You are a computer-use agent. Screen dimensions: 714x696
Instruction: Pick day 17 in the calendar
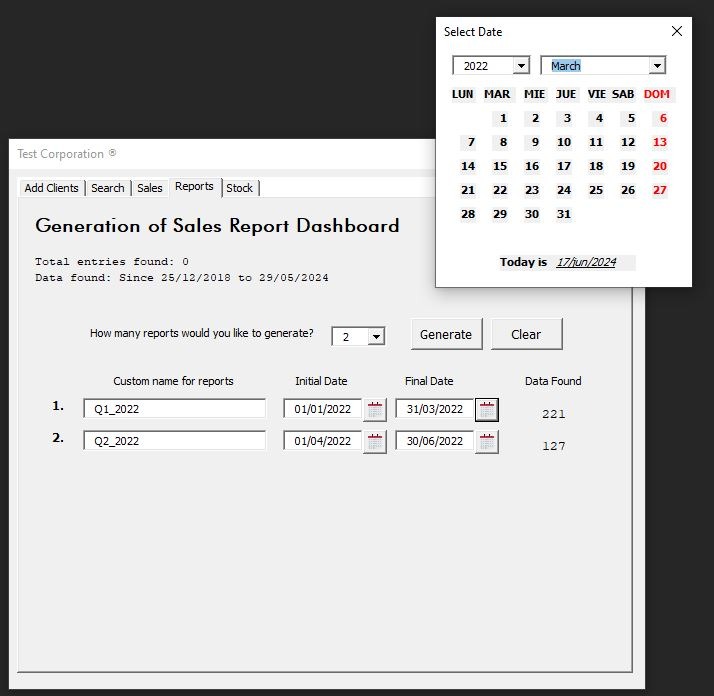pyautogui.click(x=564, y=166)
